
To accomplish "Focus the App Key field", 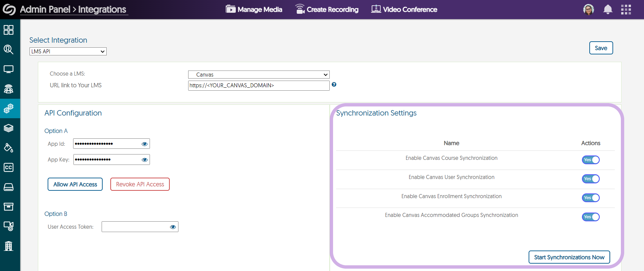I will pos(111,160).
